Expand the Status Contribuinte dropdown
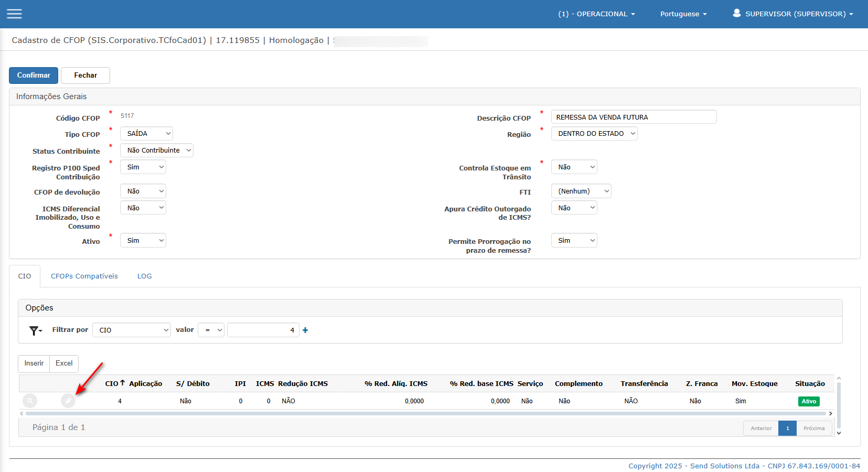This screenshot has height=472, width=868. click(157, 151)
